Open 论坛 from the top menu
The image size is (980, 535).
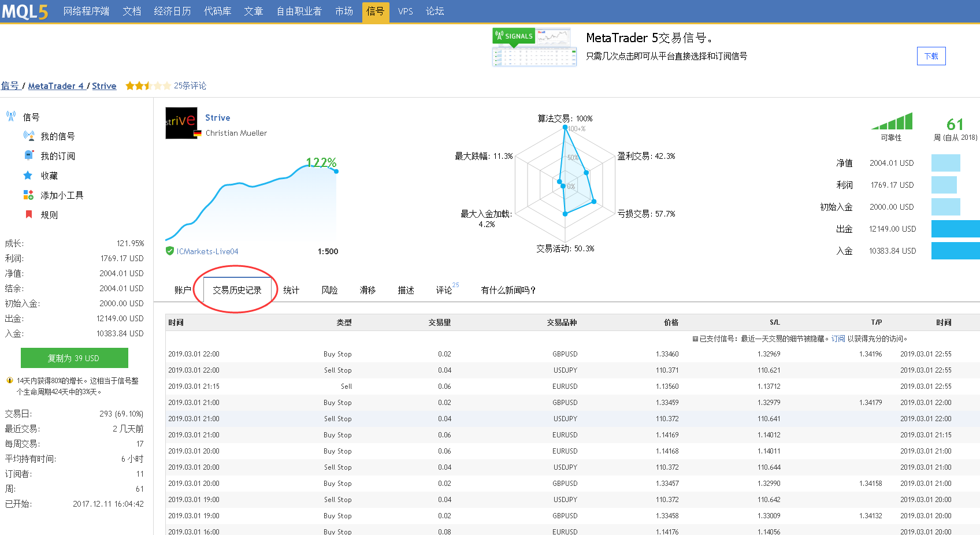click(435, 12)
